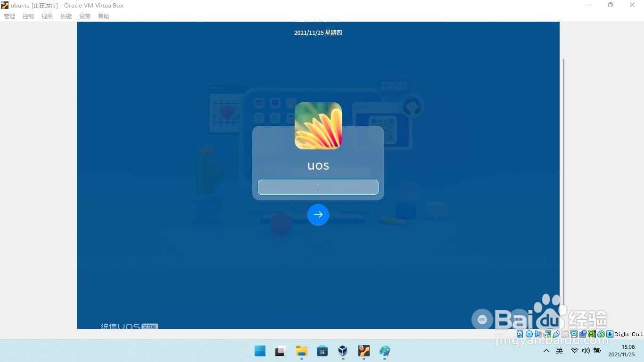Expand the hidden tray icons chevron
The height and width of the screenshot is (362, 644).
[546, 351]
